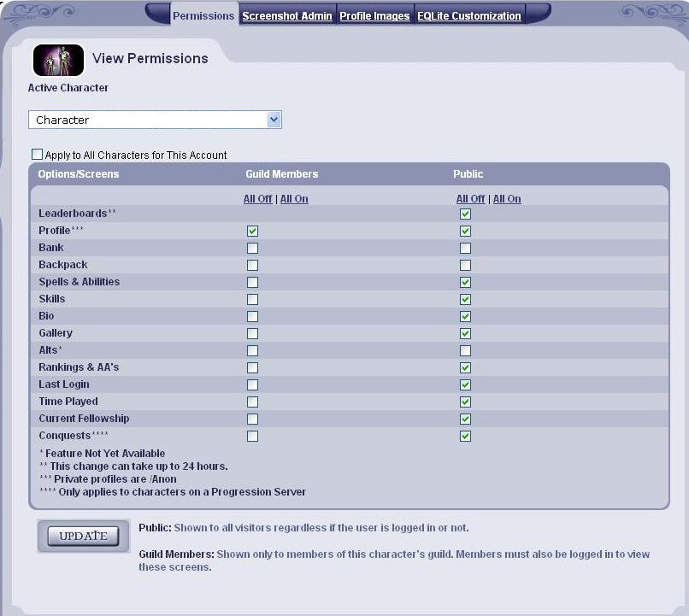Uncheck Skills Public checkbox
The height and width of the screenshot is (616, 689).
coord(465,299)
